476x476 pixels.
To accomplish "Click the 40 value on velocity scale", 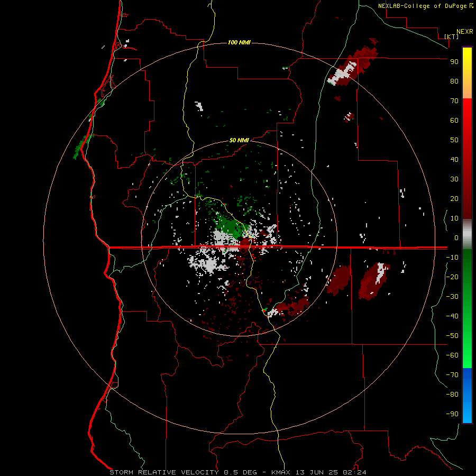I will [454, 159].
